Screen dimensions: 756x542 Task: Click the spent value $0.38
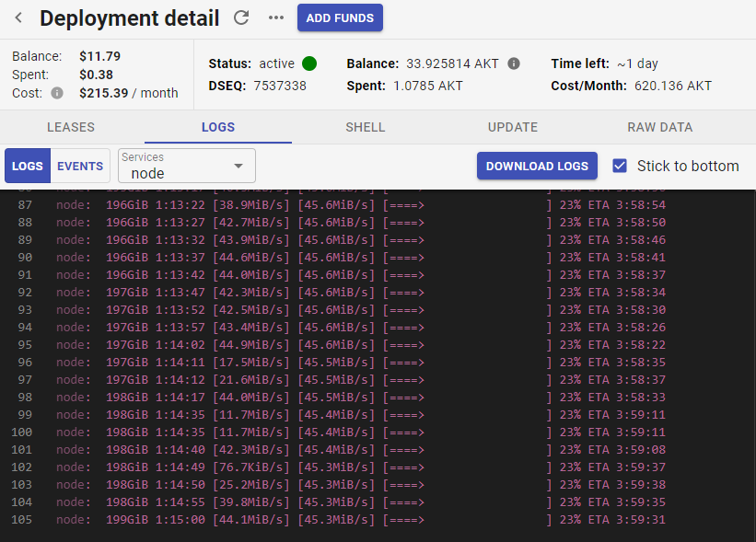96,75
